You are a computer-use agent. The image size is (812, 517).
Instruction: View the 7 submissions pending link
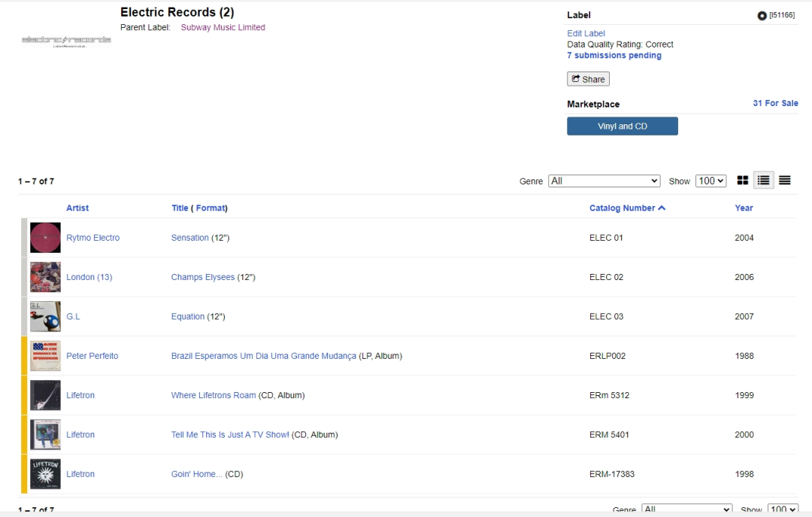click(x=614, y=56)
